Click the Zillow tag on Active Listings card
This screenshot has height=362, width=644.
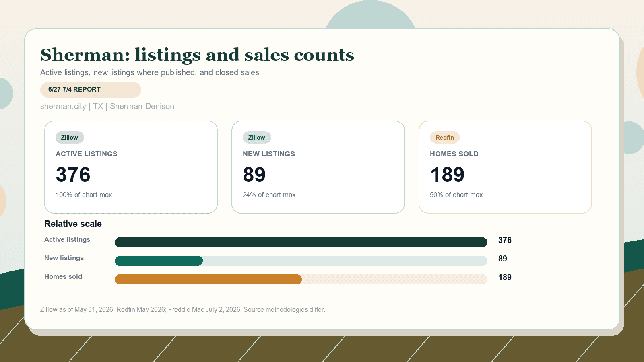(70, 138)
